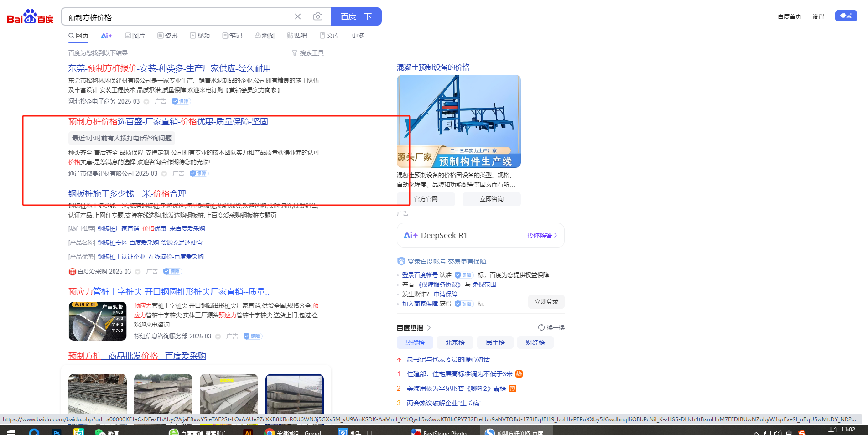This screenshot has height=435, width=868.
Task: Click 保障 badge beside 通辽市微晏建材有限公司
Action: pos(199,173)
